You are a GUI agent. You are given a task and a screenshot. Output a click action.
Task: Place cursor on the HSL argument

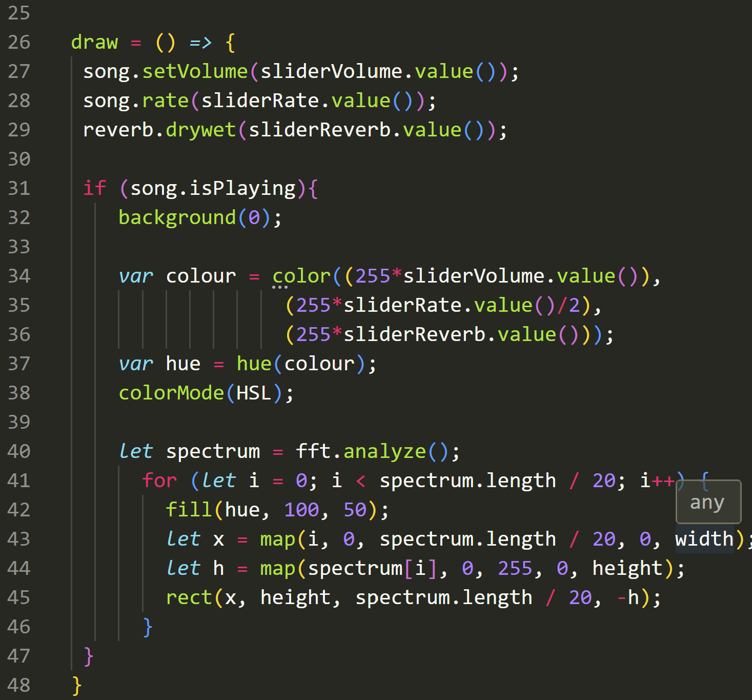tap(254, 393)
